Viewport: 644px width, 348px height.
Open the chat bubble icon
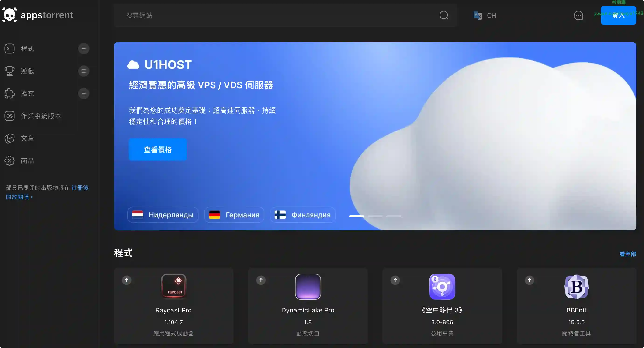(x=578, y=15)
